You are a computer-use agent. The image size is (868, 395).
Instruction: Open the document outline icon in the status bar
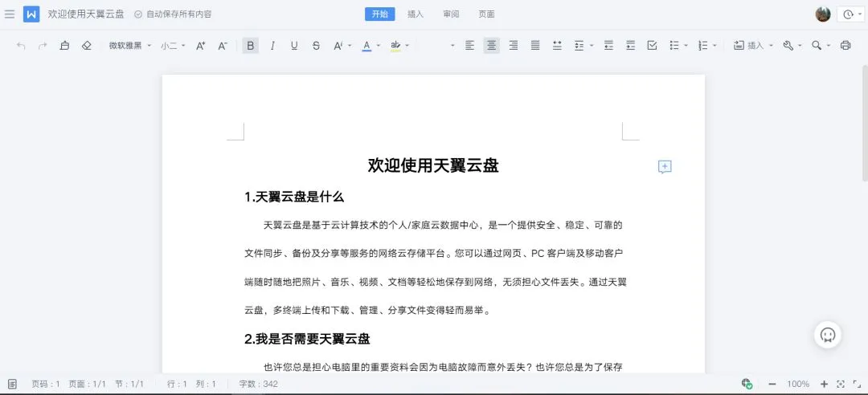pyautogui.click(x=12, y=384)
